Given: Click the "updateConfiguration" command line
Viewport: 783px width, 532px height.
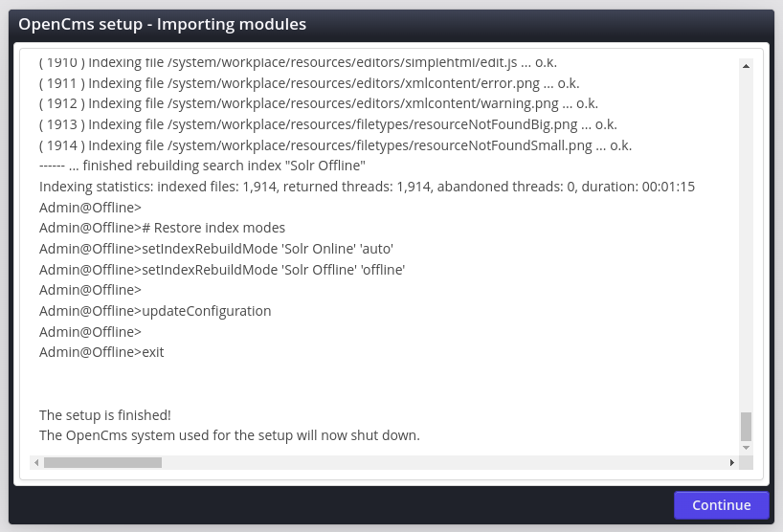Looking at the screenshot, I should [155, 311].
